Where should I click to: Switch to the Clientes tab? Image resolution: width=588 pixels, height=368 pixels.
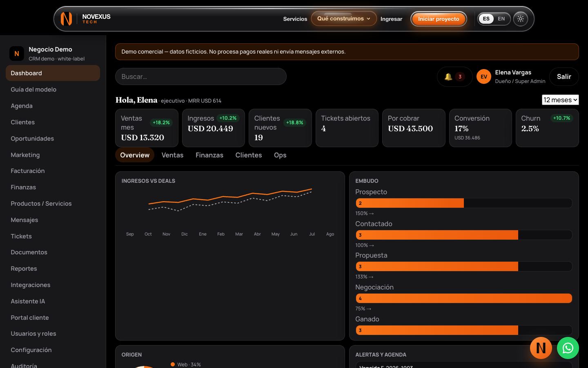(x=249, y=155)
